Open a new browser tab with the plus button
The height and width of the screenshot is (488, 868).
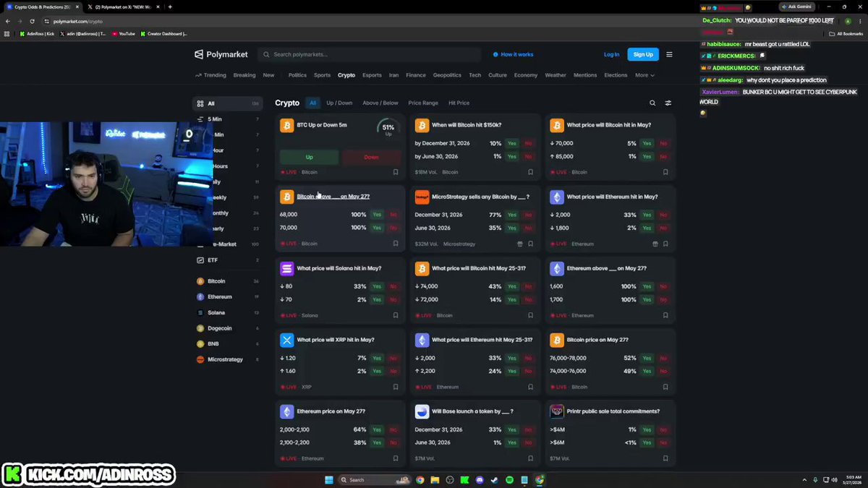pyautogui.click(x=170, y=7)
